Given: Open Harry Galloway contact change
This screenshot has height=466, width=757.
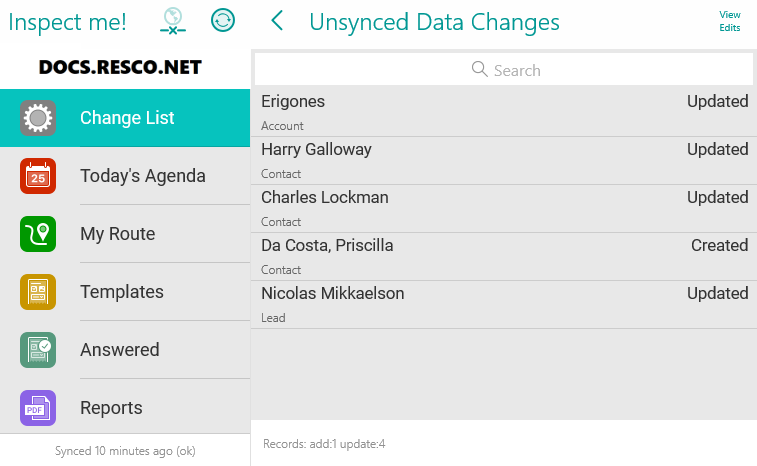Looking at the screenshot, I should [503, 160].
